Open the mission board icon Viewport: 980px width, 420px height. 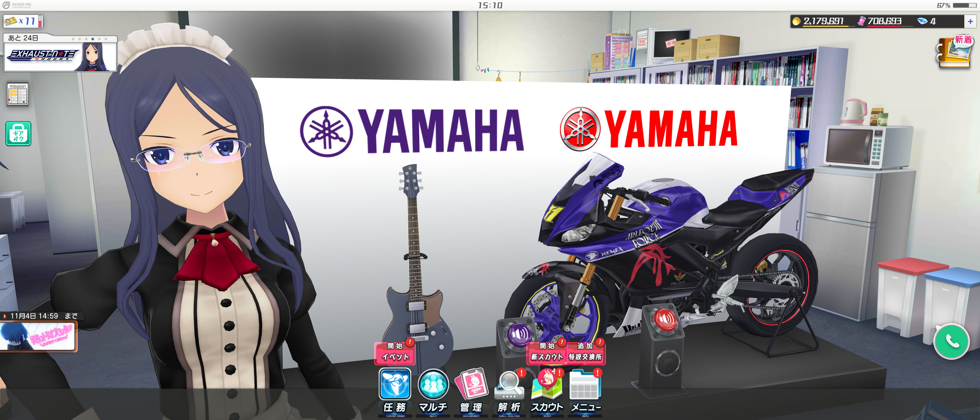(18, 94)
